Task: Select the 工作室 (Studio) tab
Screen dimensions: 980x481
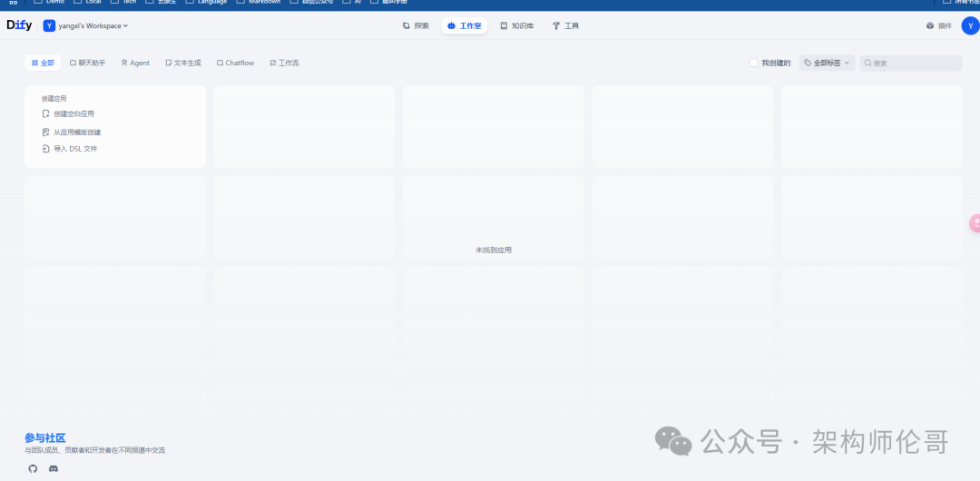Action: 465,25
